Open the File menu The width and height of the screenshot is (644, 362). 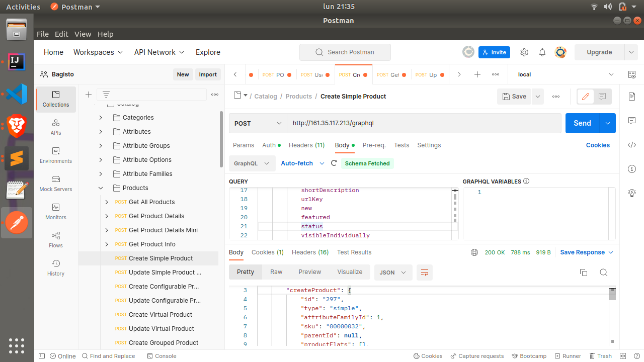coord(43,34)
